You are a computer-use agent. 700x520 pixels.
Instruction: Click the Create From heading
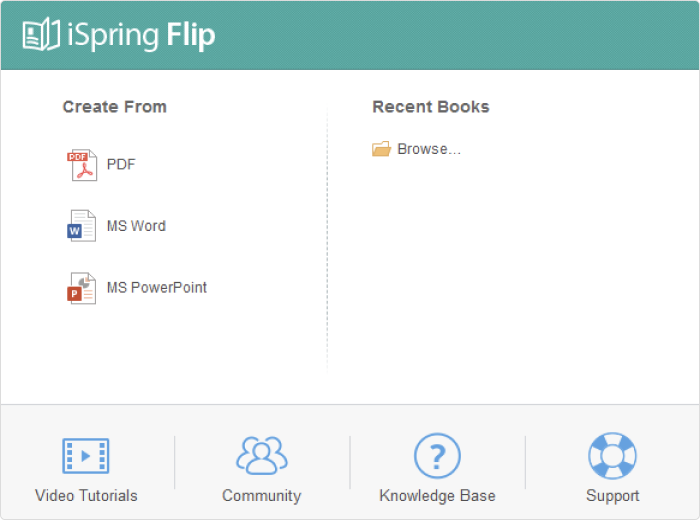pyautogui.click(x=115, y=107)
